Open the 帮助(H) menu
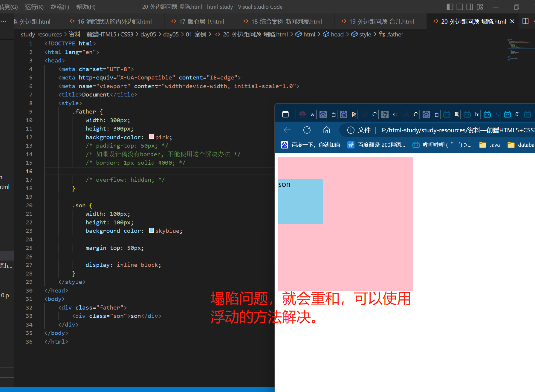The image size is (535, 392). (x=86, y=7)
